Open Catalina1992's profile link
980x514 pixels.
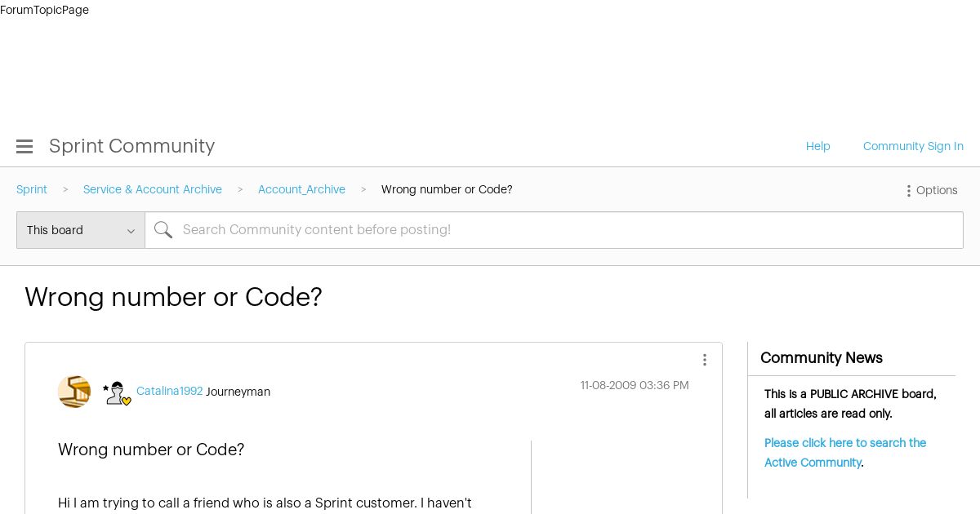coord(169,392)
